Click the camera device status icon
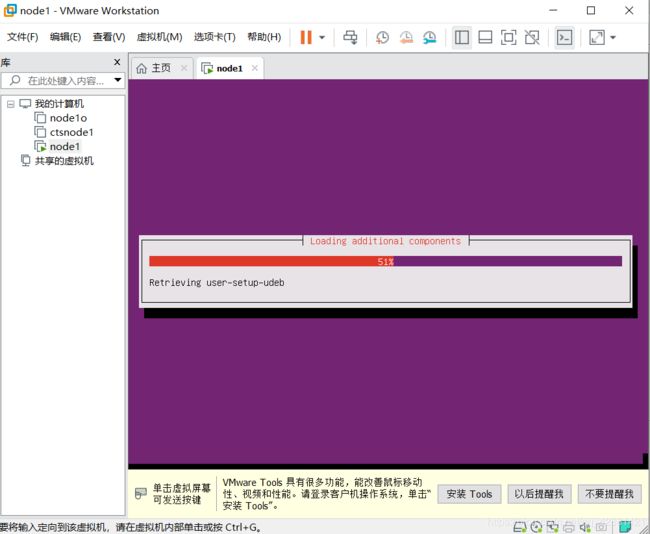The image size is (650, 534). pos(601,527)
